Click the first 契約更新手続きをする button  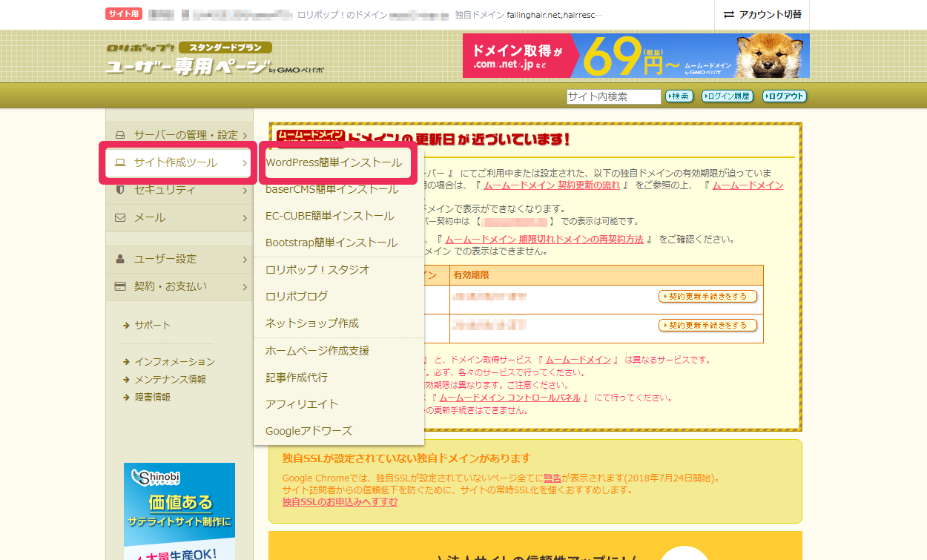tap(707, 297)
